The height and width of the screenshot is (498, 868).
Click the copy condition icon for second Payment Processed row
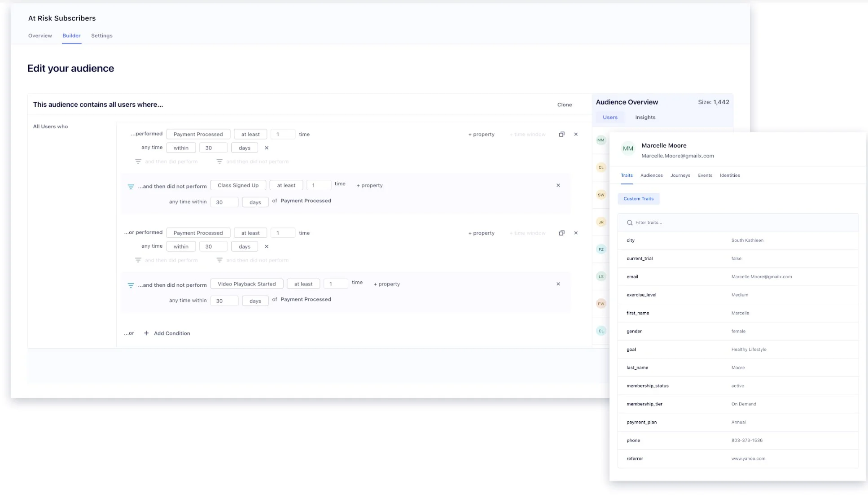point(561,232)
